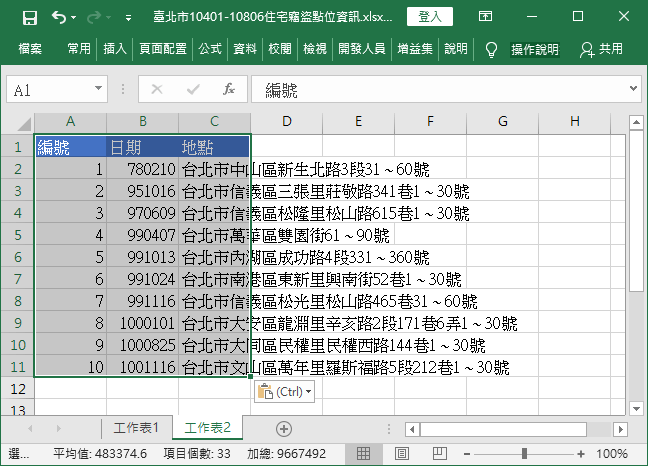
Task: Switch to the 增益集 ribbon tab
Action: click(x=415, y=49)
